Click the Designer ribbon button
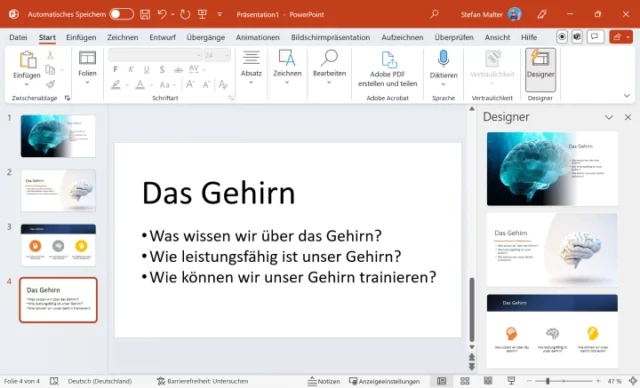The height and width of the screenshot is (388, 640). pos(540,69)
